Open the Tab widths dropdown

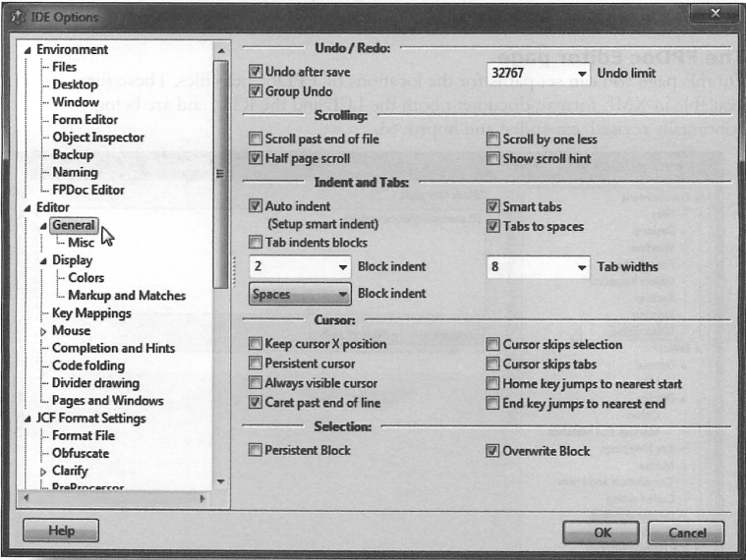(x=582, y=266)
